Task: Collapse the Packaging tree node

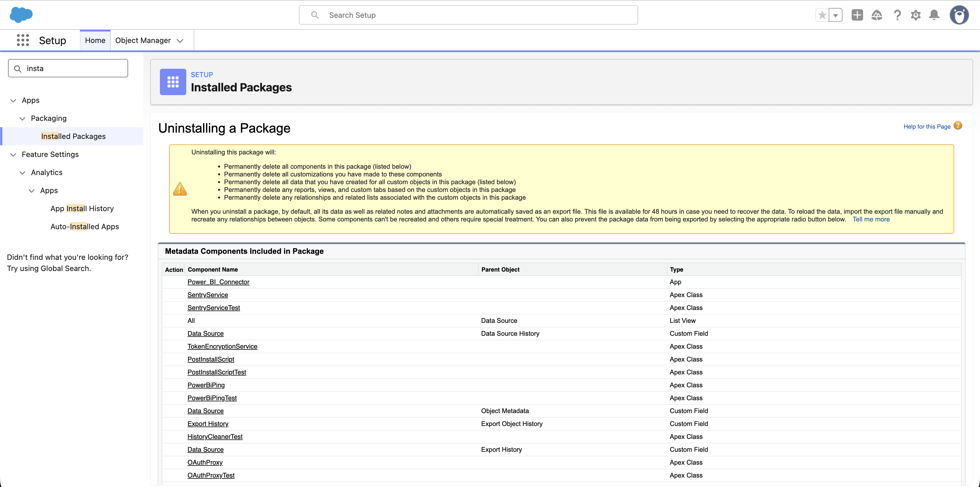Action: (x=22, y=119)
